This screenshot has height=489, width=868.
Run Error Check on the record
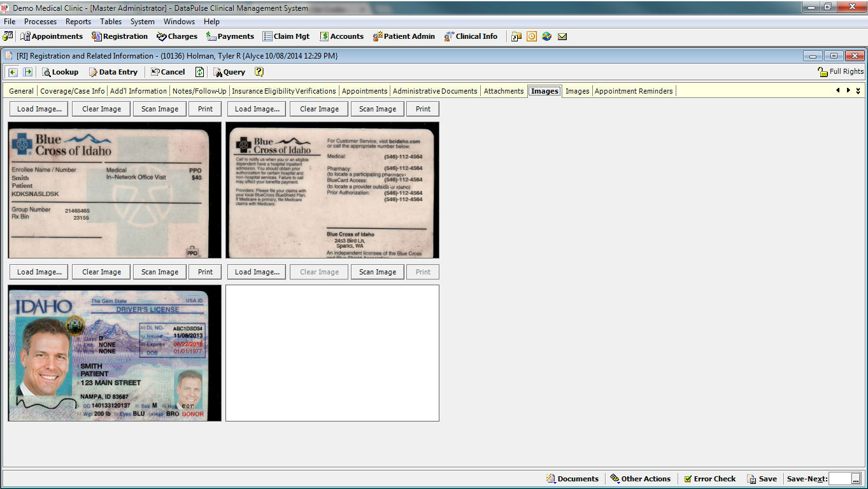pos(709,479)
